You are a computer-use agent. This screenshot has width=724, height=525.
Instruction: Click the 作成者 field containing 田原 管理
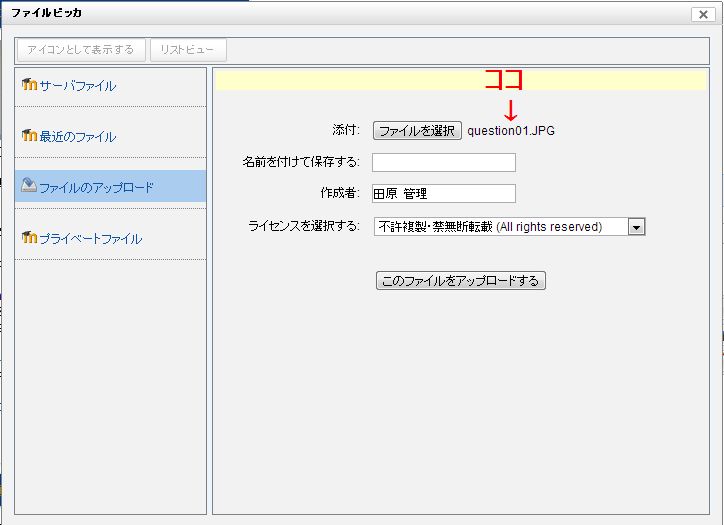click(443, 194)
